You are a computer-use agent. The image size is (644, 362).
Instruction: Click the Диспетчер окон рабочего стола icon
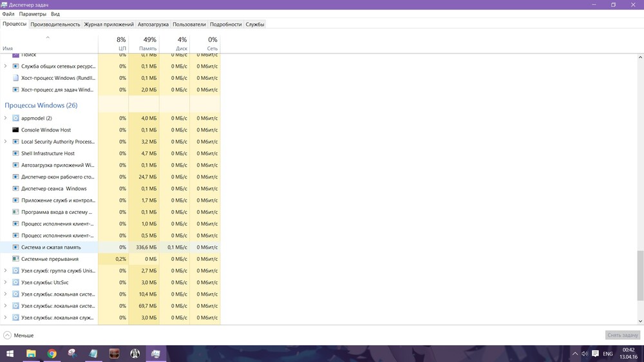pos(15,176)
